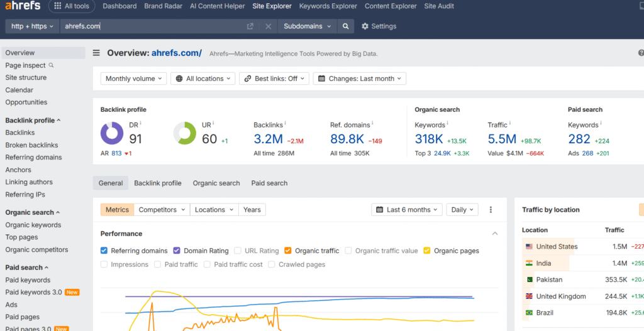The width and height of the screenshot is (644, 331).
Task: Uncheck Referring domains checkbox
Action: [x=104, y=251]
